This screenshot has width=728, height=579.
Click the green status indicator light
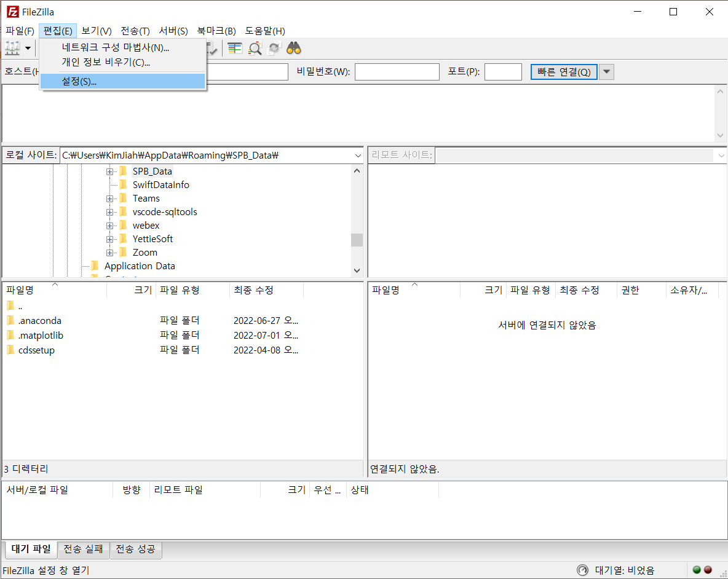(x=697, y=570)
